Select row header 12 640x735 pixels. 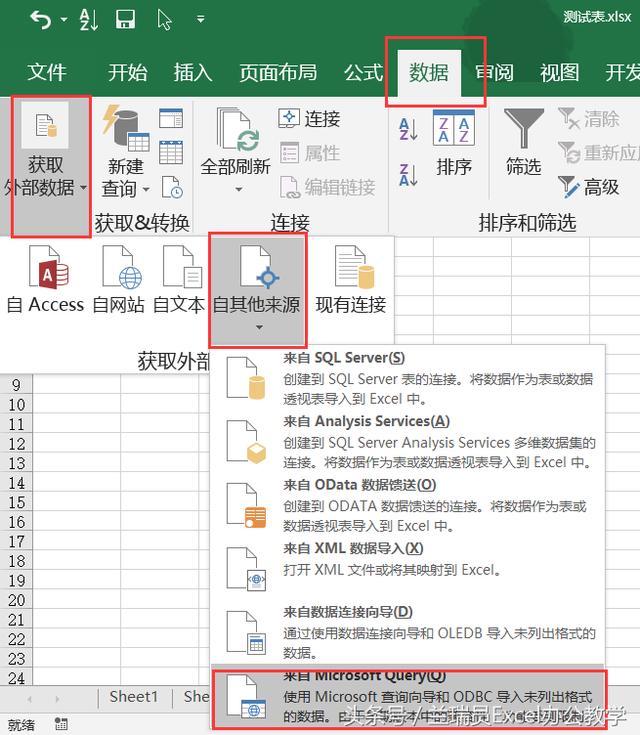16,444
